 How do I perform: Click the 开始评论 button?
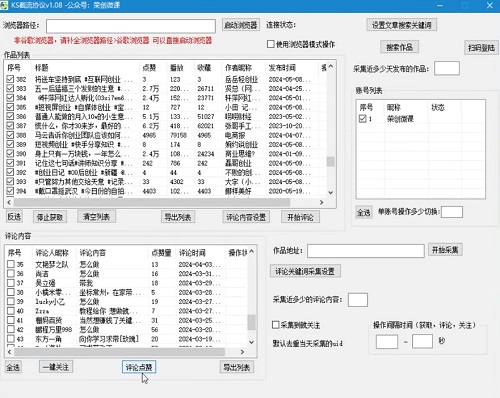pyautogui.click(x=300, y=217)
